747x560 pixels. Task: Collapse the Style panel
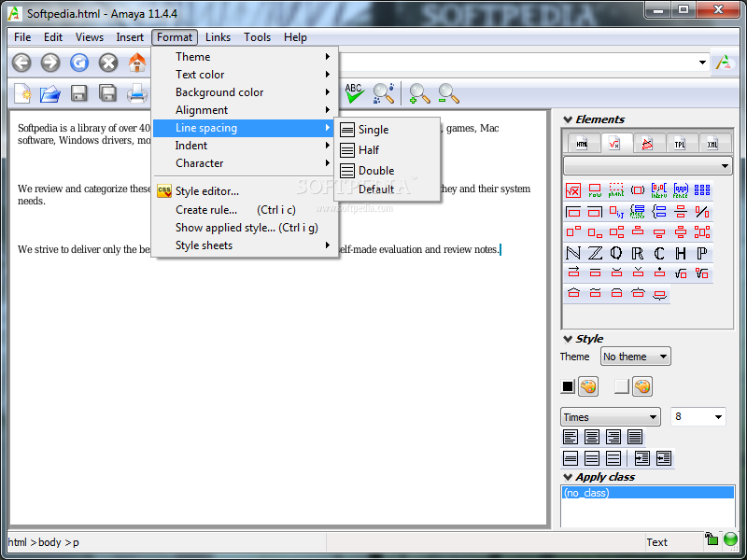point(568,339)
